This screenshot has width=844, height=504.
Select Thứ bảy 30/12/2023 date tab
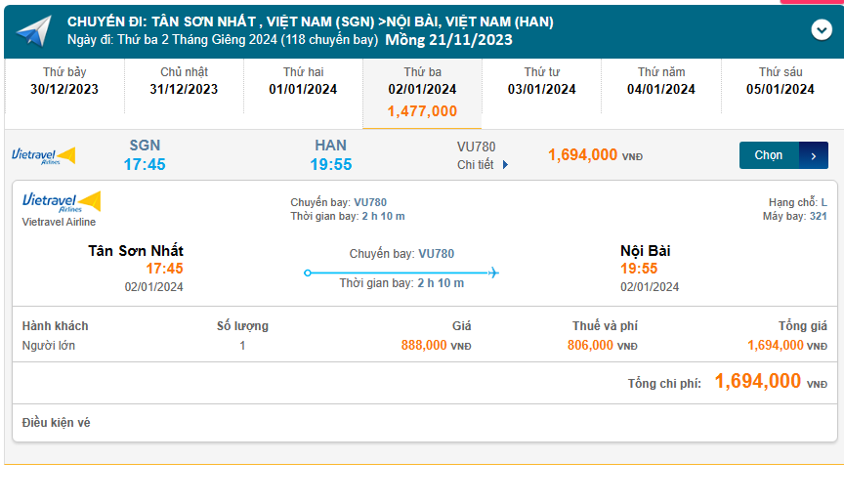[x=64, y=81]
